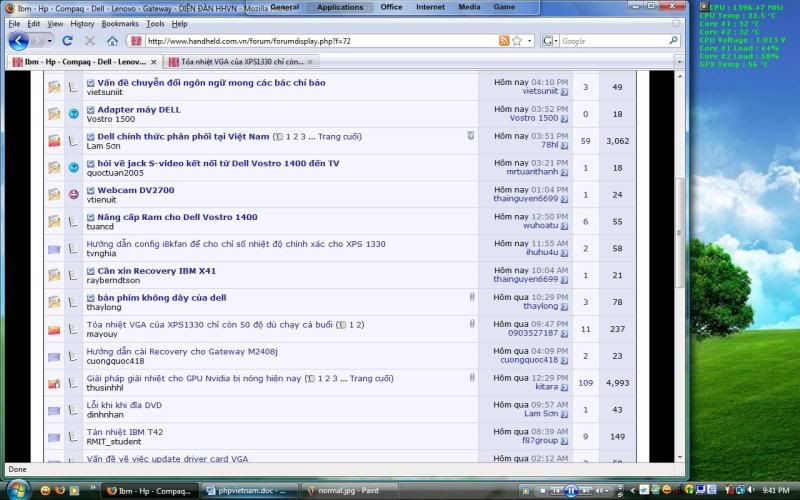800x500 pixels.
Task: Open the History menu
Action: pos(82,23)
